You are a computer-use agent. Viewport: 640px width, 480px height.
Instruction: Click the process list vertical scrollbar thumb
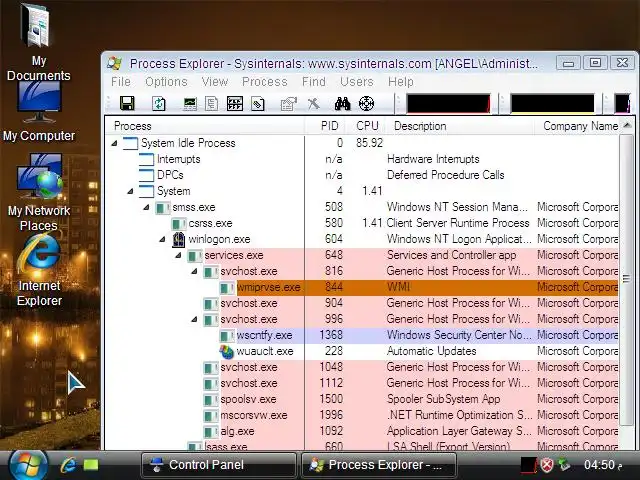[627, 279]
